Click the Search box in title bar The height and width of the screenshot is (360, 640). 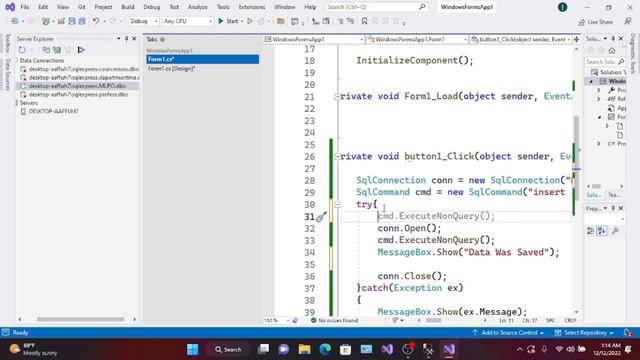point(376,7)
